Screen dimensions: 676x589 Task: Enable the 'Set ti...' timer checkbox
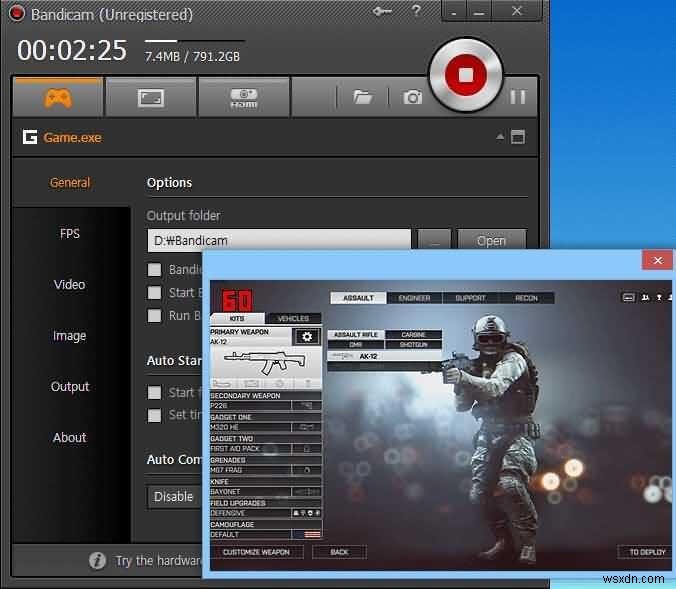coord(154,415)
